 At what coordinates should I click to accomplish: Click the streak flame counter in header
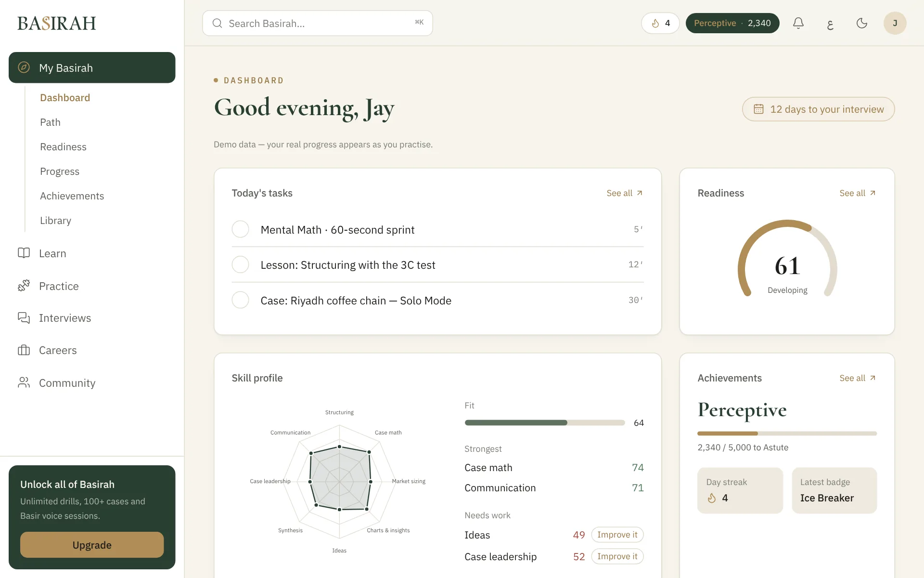(660, 23)
